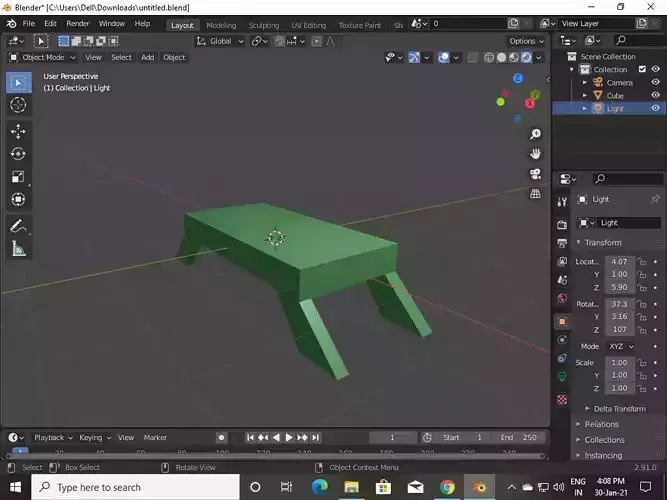Image resolution: width=667 pixels, height=500 pixels.
Task: Select the Rotate tool
Action: (x=18, y=154)
